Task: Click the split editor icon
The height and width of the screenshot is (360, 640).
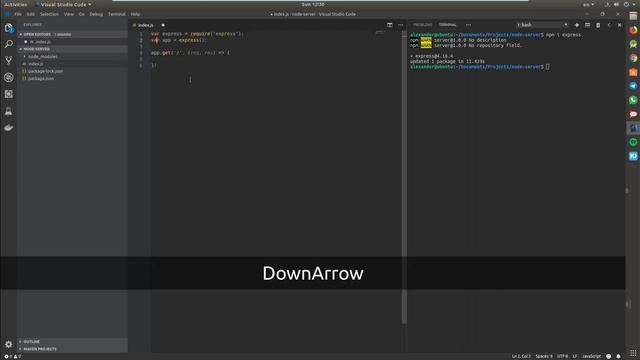Action: pos(390,25)
